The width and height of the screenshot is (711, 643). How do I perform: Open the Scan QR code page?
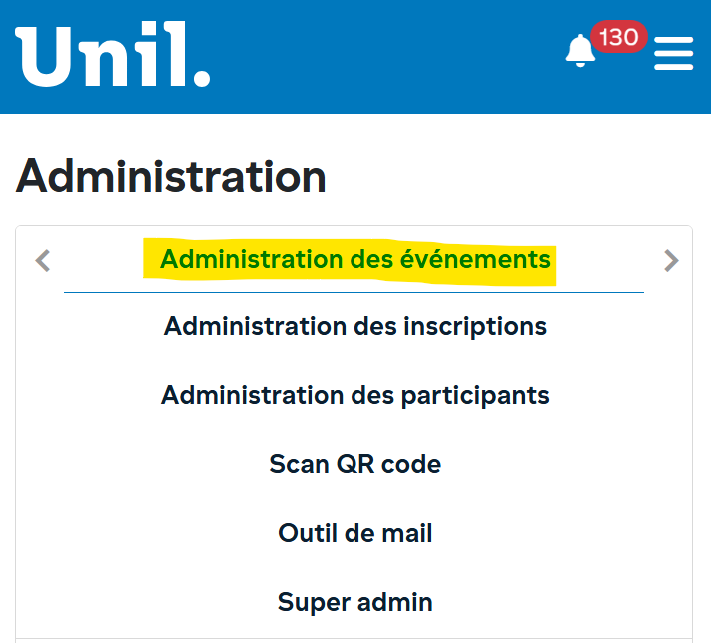[x=355, y=464]
